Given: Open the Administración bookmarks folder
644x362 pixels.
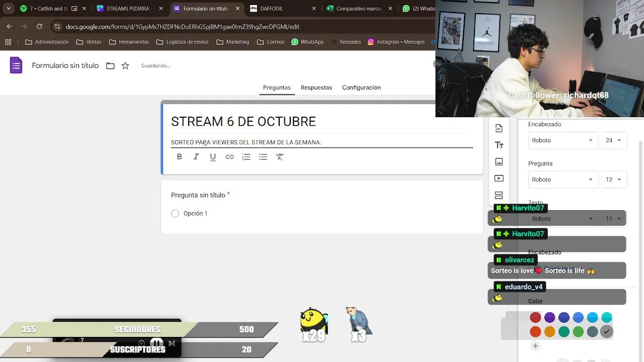Looking at the screenshot, I should (x=47, y=42).
